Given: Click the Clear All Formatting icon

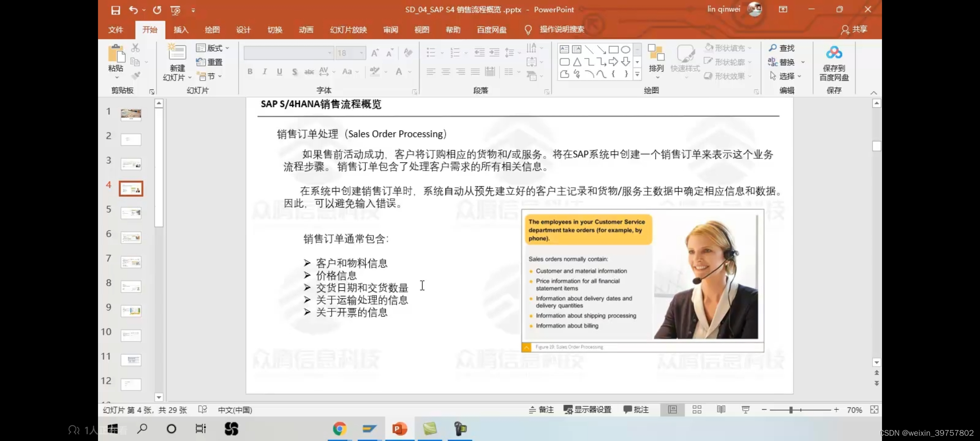Looking at the screenshot, I should coord(408,52).
